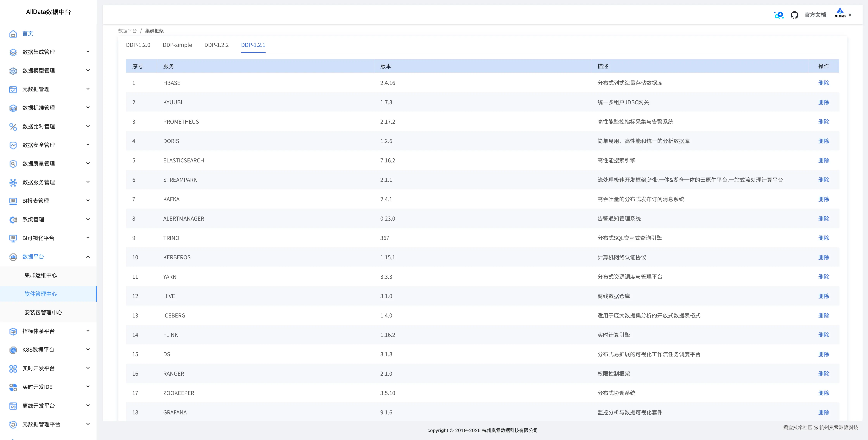Viewport: 868px width, 440px height.
Task: Click the 系统管理 gear icon
Action: coord(13,220)
